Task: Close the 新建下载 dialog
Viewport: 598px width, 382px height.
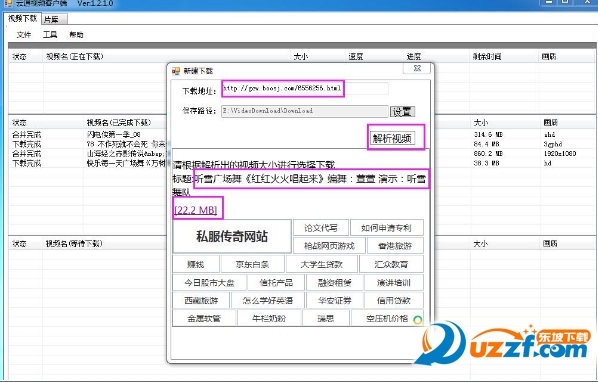Action: coord(417,68)
